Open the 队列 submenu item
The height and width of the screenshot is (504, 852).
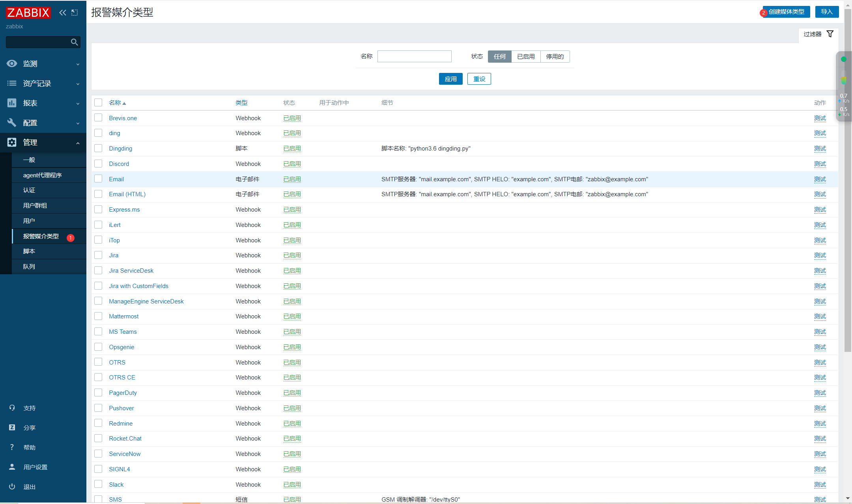[x=49, y=266]
